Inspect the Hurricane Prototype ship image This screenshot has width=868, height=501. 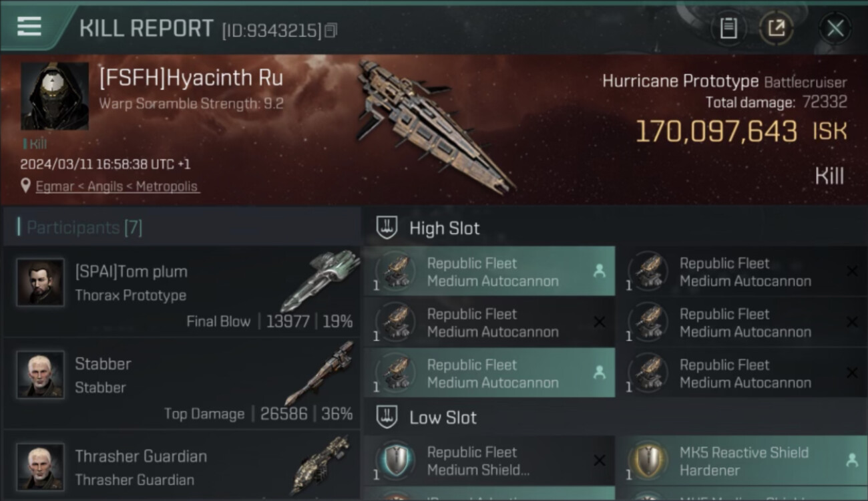[434, 124]
